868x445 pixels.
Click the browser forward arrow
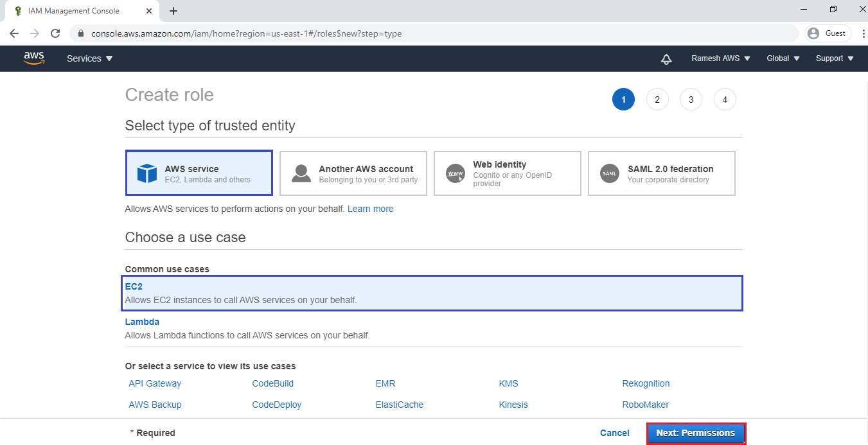pos(35,33)
